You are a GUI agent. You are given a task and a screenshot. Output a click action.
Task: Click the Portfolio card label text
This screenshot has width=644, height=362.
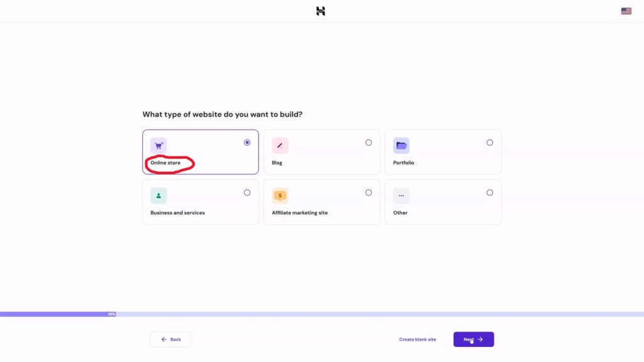pos(404,163)
